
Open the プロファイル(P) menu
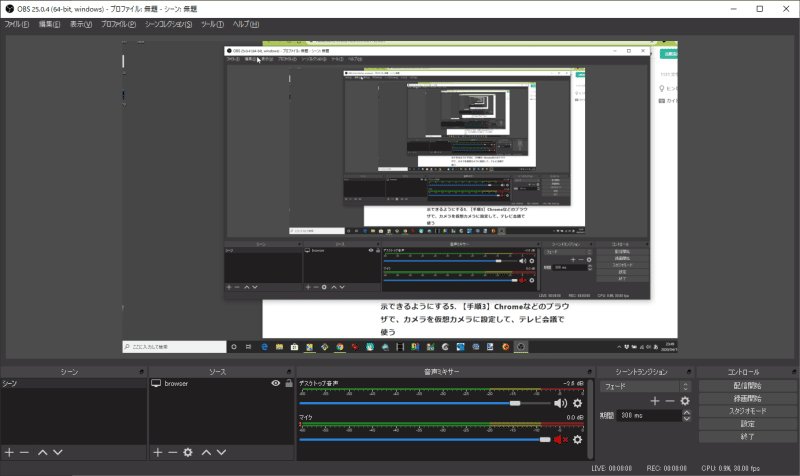point(118,24)
